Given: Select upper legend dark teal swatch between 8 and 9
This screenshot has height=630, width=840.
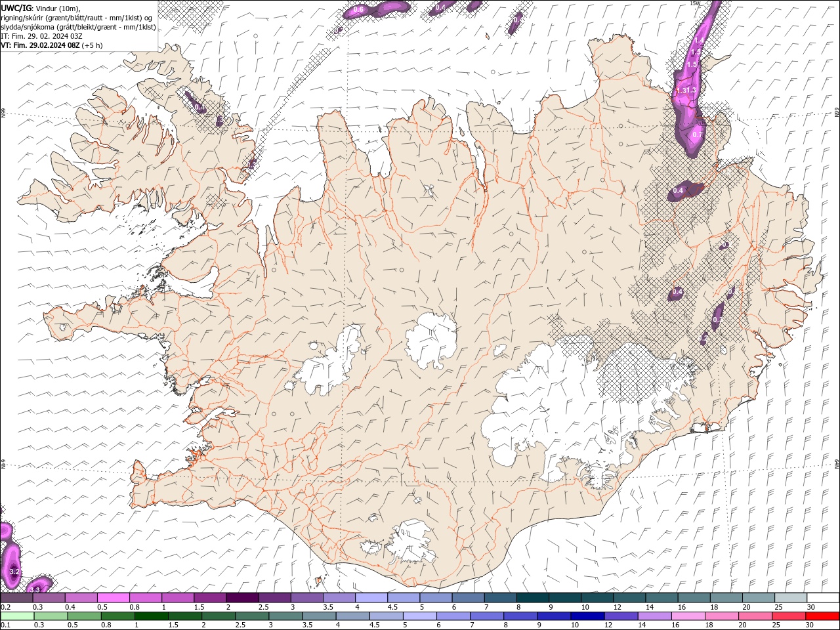Looking at the screenshot, I should point(532,598).
